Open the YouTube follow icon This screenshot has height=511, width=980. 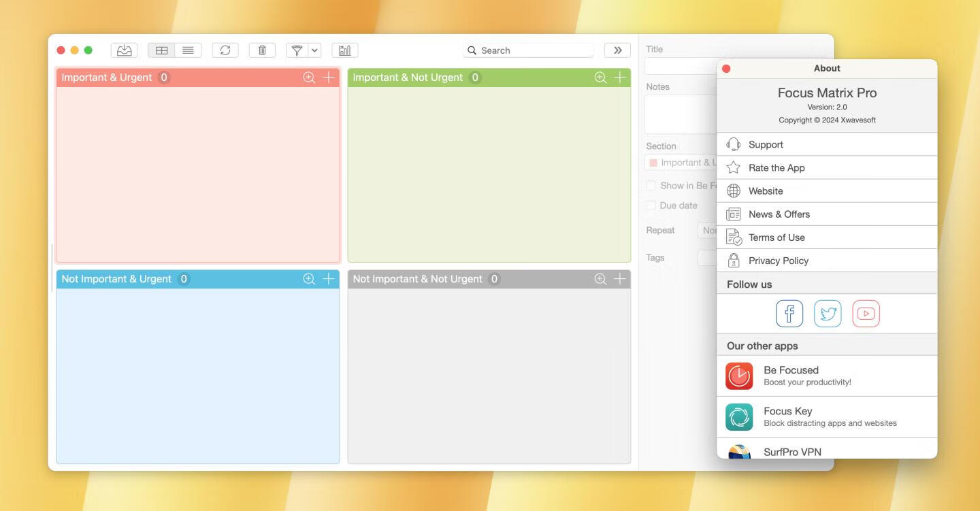tap(866, 314)
